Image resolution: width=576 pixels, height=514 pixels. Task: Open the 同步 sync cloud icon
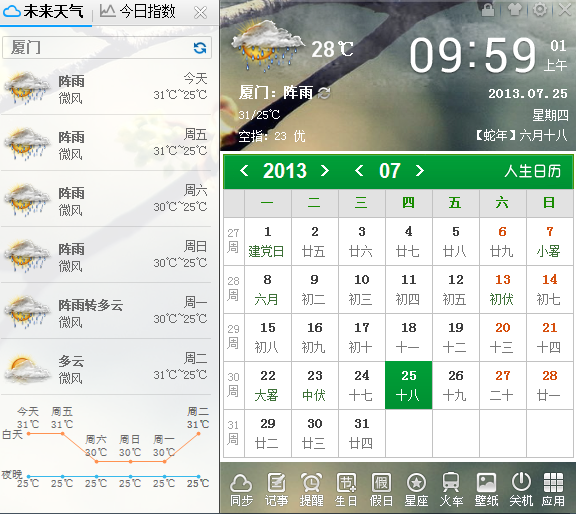241,490
